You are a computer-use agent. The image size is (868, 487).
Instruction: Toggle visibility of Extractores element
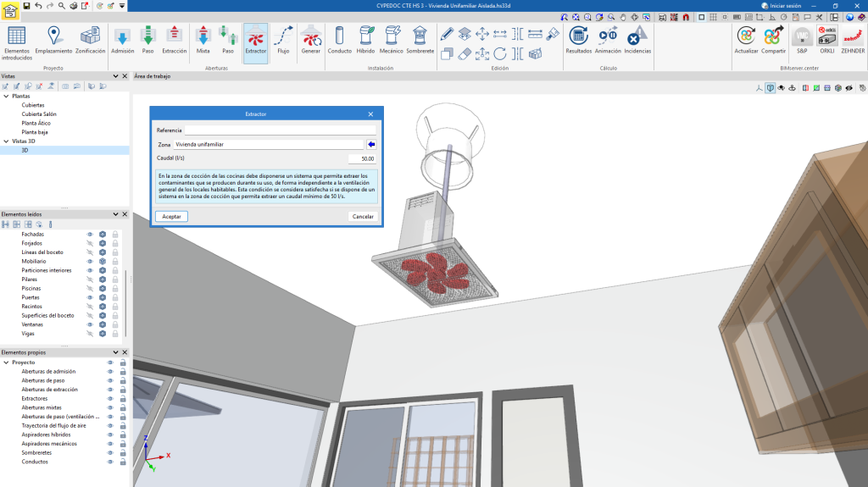coord(110,398)
